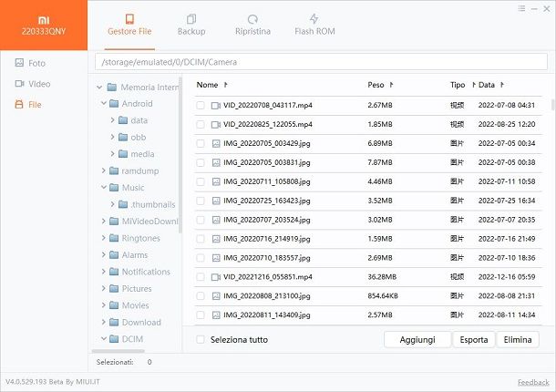Click image icon of IMG_20220808_213100.jpg
The height and width of the screenshot is (392, 556).
click(x=216, y=296)
